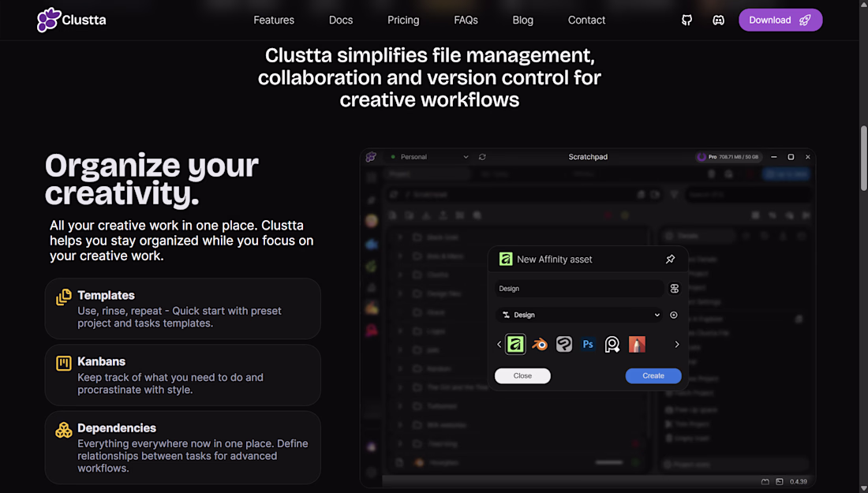Image resolution: width=868 pixels, height=493 pixels.
Task: Click the Pro storage usage indicator
Action: coord(728,157)
